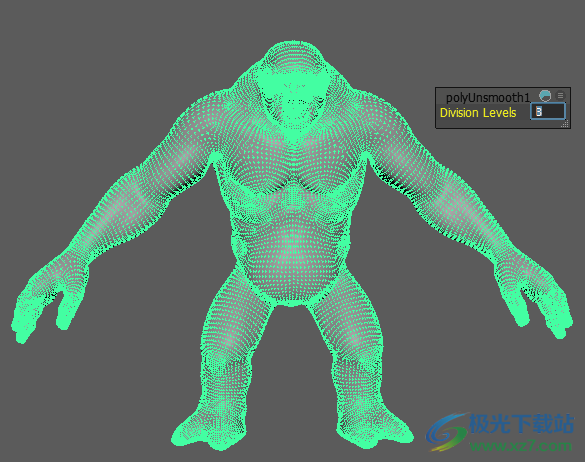Click the resize grip in the polyUnsmooth1 panel

click(565, 124)
